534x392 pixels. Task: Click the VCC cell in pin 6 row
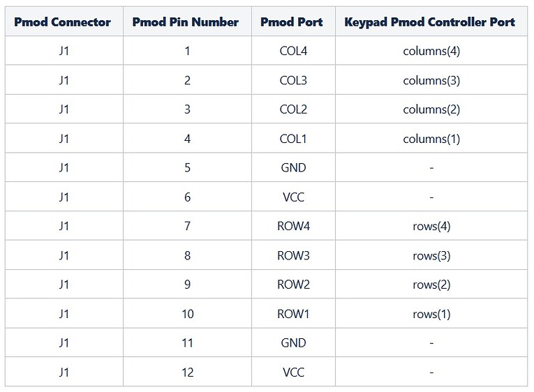293,197
